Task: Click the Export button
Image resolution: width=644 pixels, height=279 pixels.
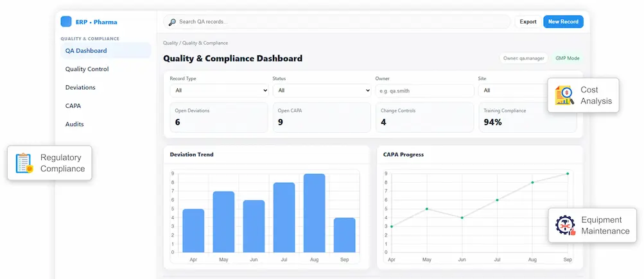Action: tap(528, 22)
